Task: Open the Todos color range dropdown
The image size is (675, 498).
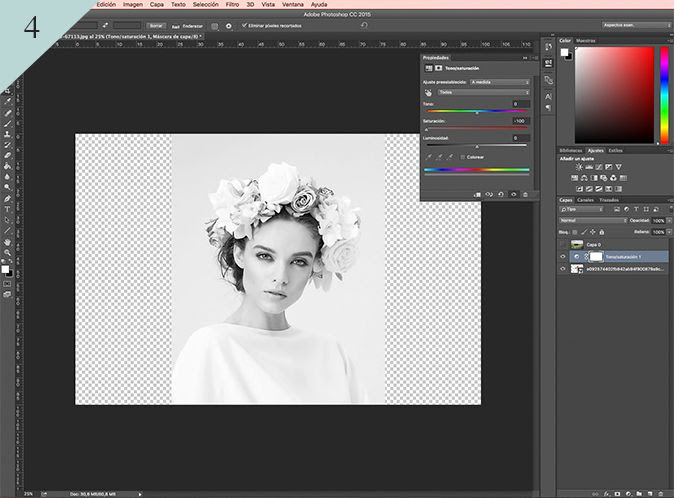Action: pyautogui.click(x=484, y=93)
